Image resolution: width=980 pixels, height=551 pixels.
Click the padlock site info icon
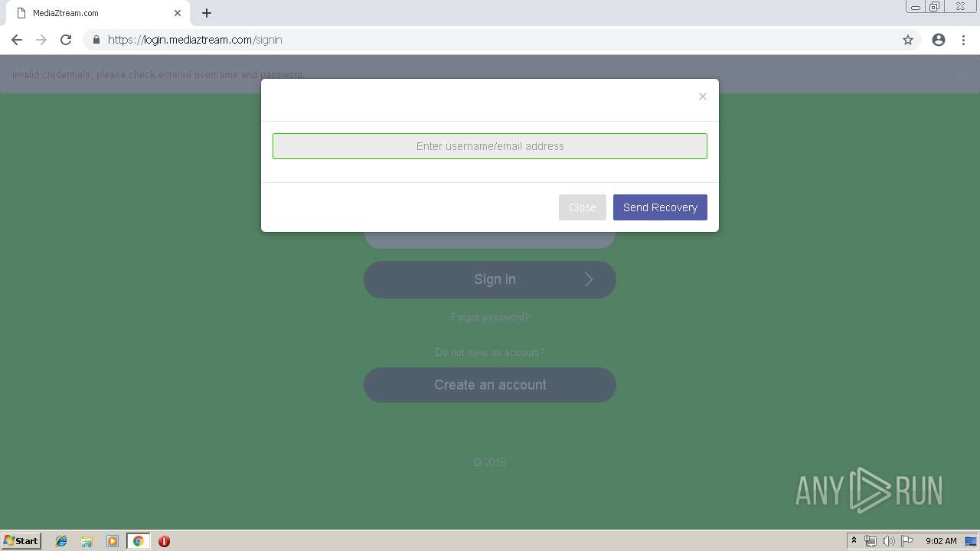pyautogui.click(x=96, y=40)
